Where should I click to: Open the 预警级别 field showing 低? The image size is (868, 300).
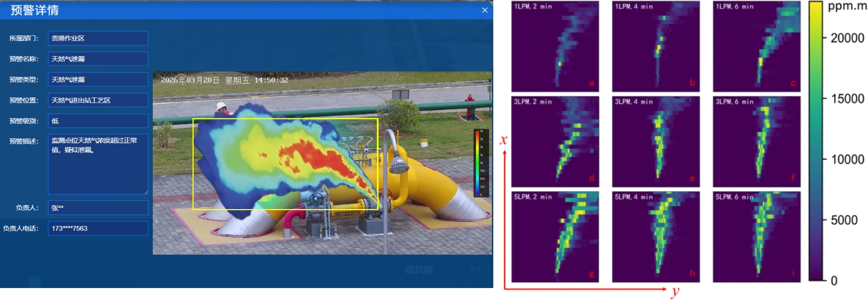coord(98,121)
